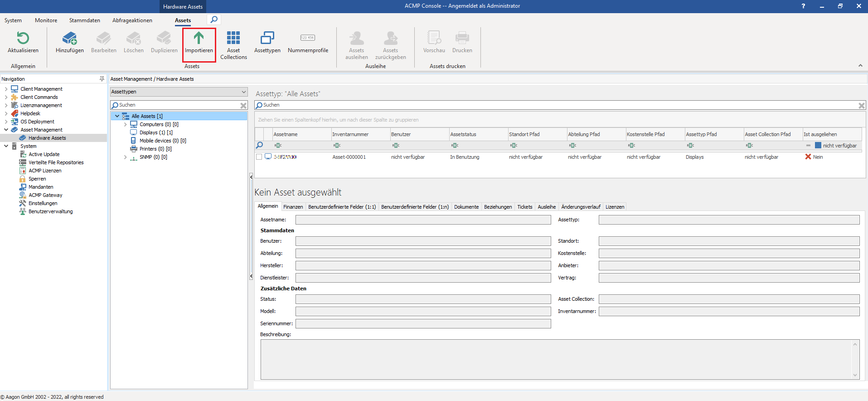This screenshot has width=868, height=401.
Task: Collapse the ribbon with the chevron
Action: 860,66
